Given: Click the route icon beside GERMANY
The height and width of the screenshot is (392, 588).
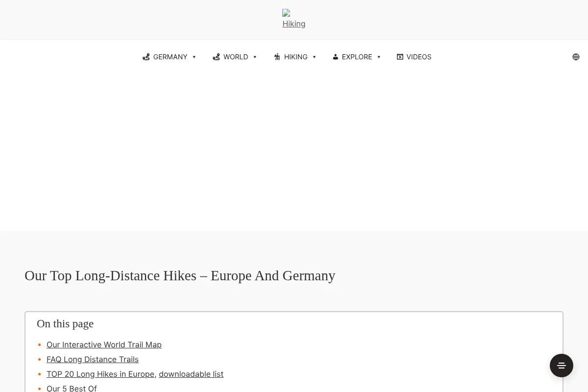Looking at the screenshot, I should click(x=146, y=57).
